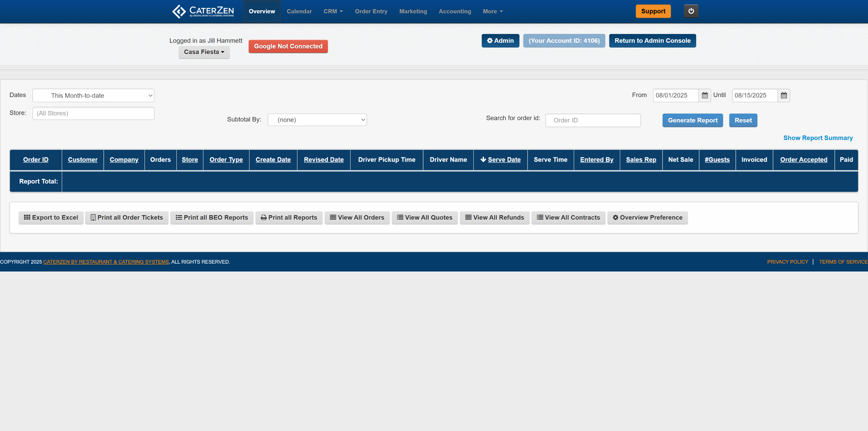
Task: Open Overview Preference gear button
Action: (x=647, y=218)
